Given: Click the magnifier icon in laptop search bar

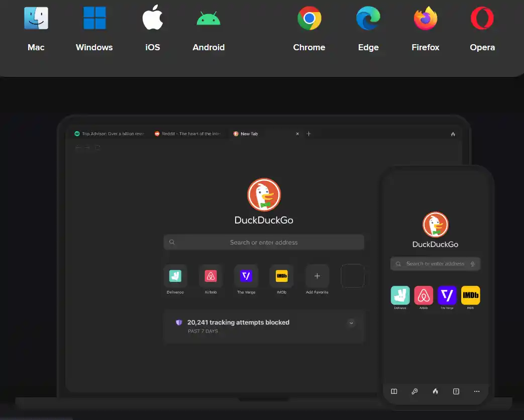Looking at the screenshot, I should point(172,242).
